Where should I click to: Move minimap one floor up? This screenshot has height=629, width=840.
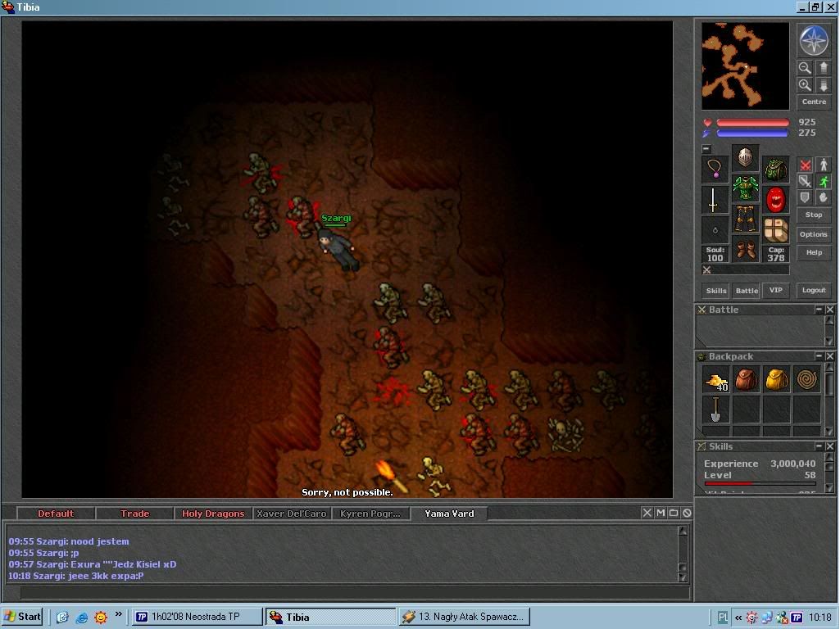pos(824,68)
